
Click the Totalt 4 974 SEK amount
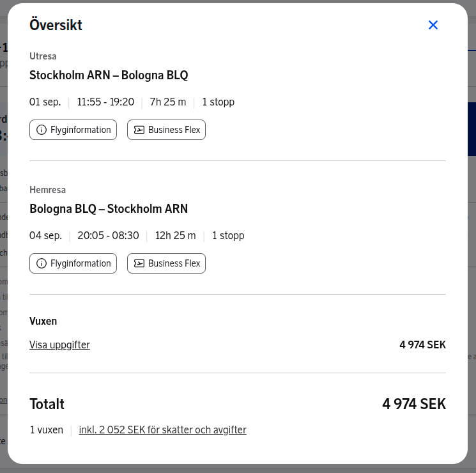[414, 404]
